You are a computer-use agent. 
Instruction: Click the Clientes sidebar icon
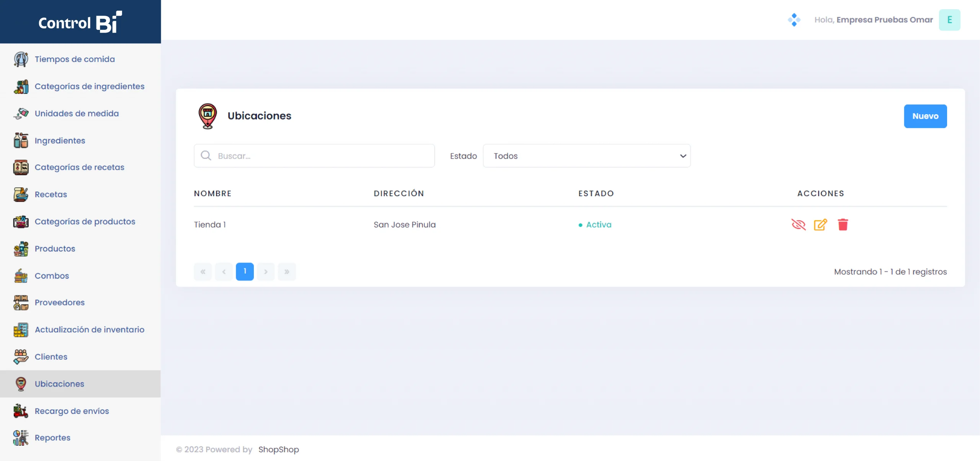tap(21, 357)
